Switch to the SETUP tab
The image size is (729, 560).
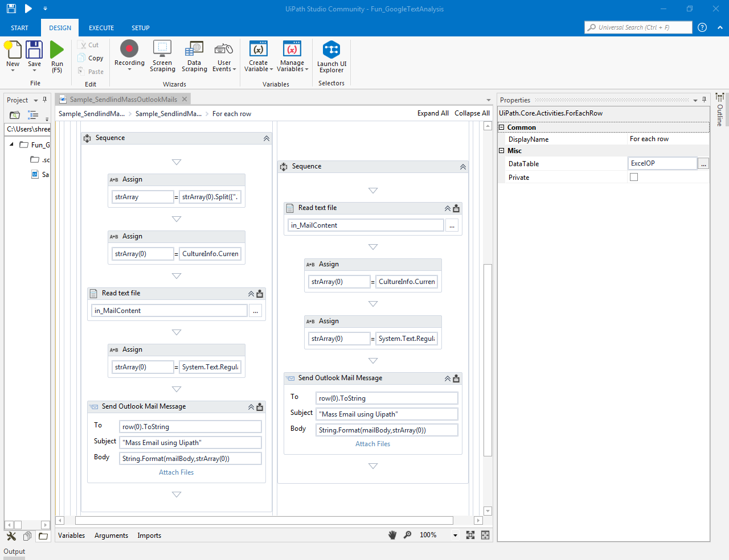tap(141, 28)
